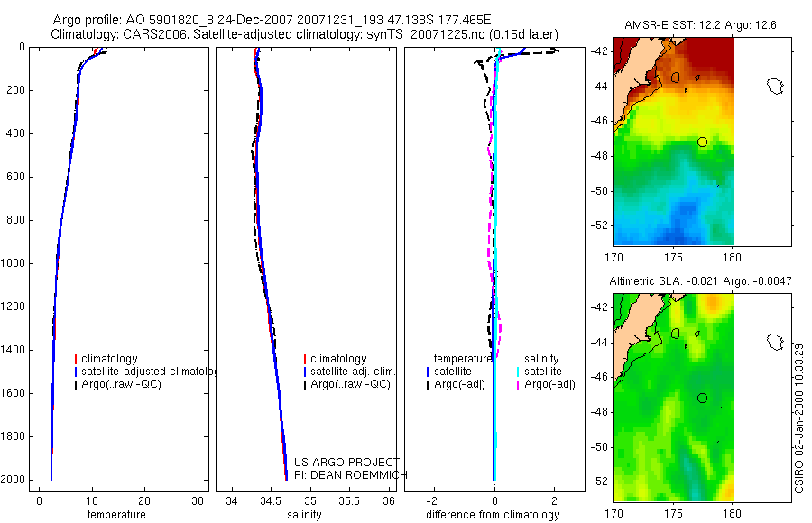Viewport: 812px width, 523px height.
Task: Click 'satellite' under the temperature legend heading
Action: [453, 372]
